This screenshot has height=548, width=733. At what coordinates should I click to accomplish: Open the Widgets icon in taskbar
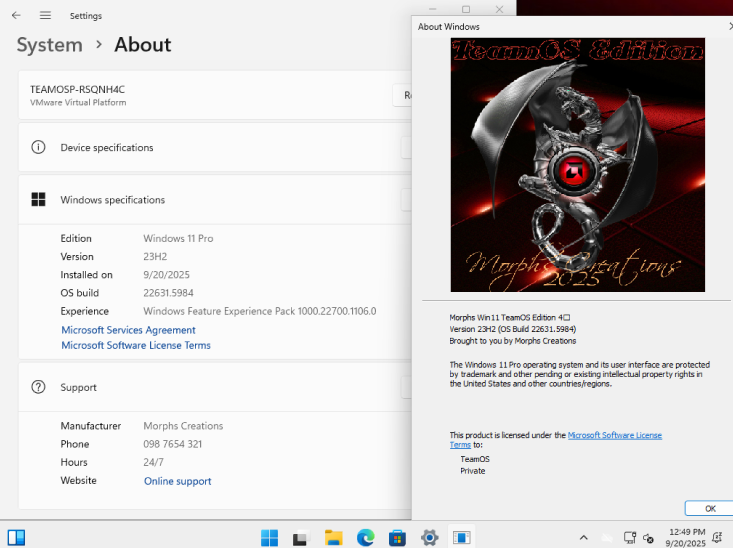[x=16, y=537]
